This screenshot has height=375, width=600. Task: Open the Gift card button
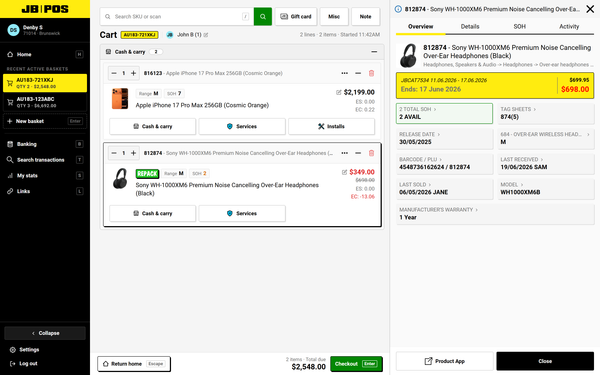click(x=296, y=16)
